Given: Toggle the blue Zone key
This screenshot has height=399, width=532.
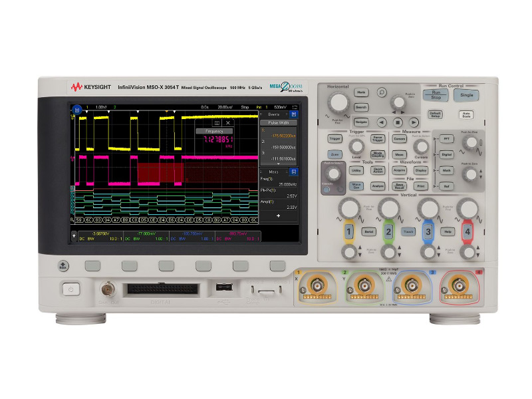Looking at the screenshot, I should click(x=335, y=154).
